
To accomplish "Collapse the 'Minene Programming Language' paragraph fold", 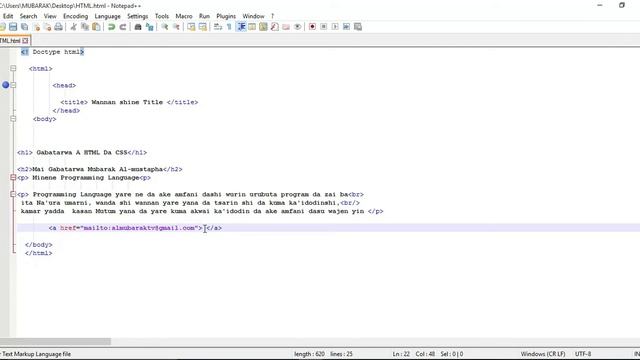I will point(13,178).
